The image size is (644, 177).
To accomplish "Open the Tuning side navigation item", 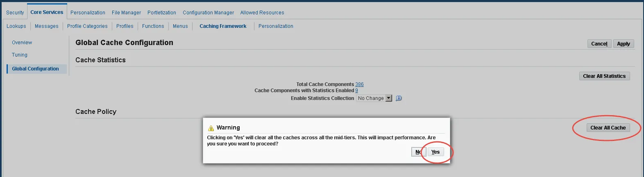I will [20, 55].
